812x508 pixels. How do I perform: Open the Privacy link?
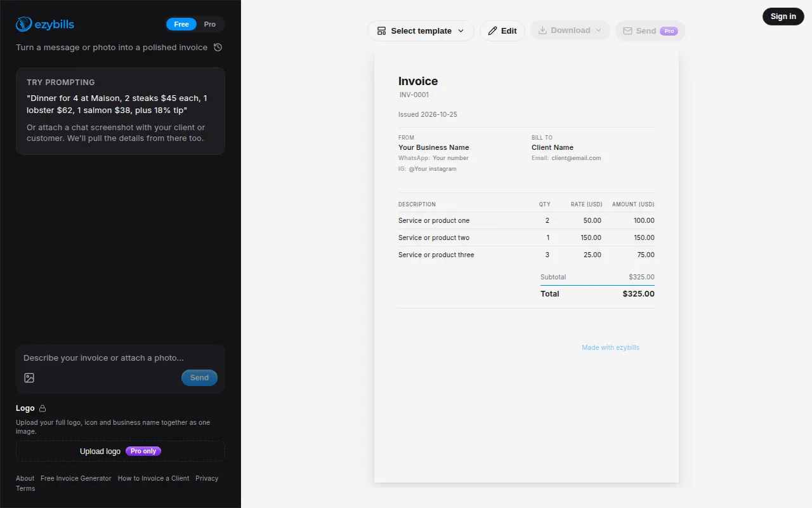point(207,478)
